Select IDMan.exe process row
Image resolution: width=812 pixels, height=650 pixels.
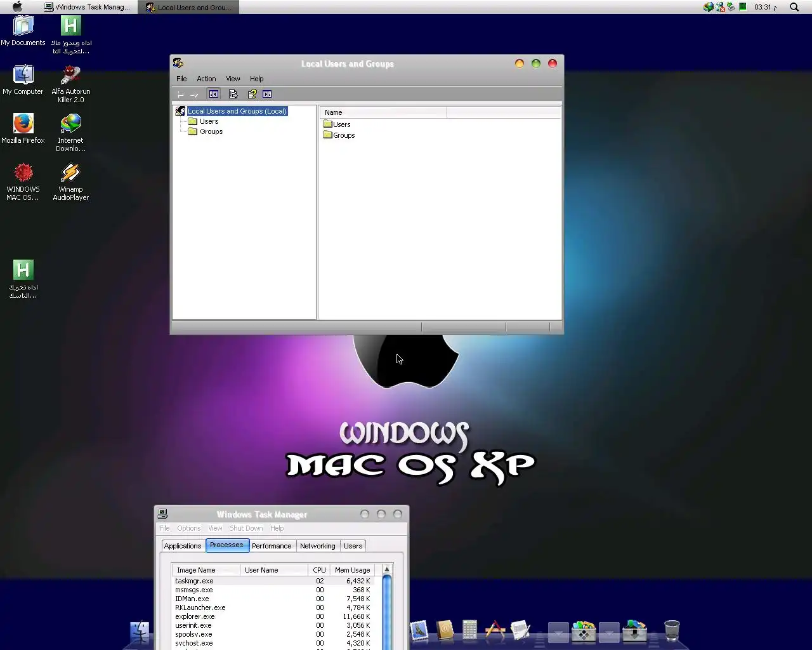pos(273,599)
